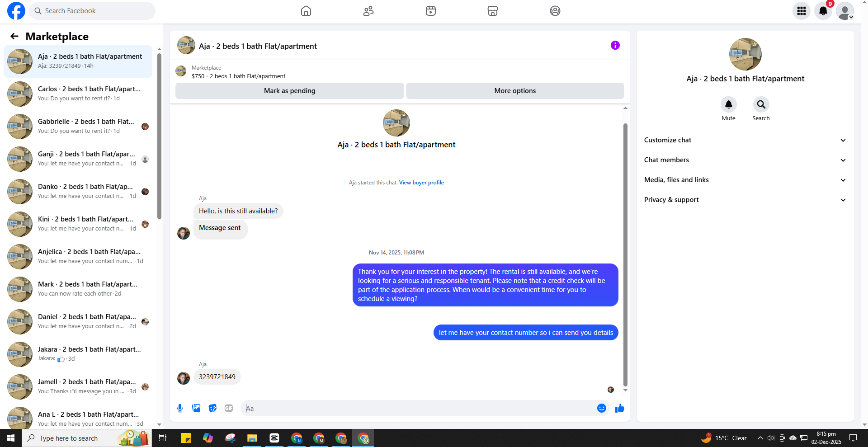Expand Media, files and links section
Screen dimensions: 868x447
[745, 180]
